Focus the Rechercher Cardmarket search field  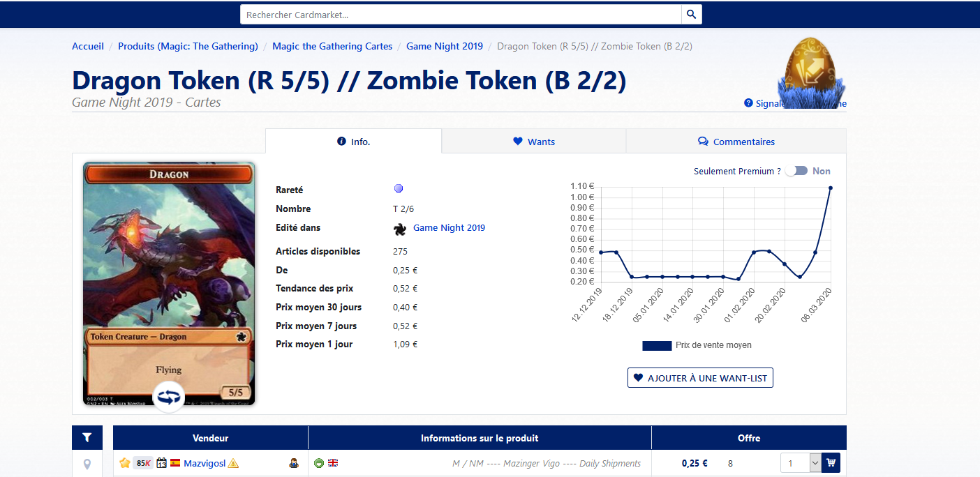point(461,15)
